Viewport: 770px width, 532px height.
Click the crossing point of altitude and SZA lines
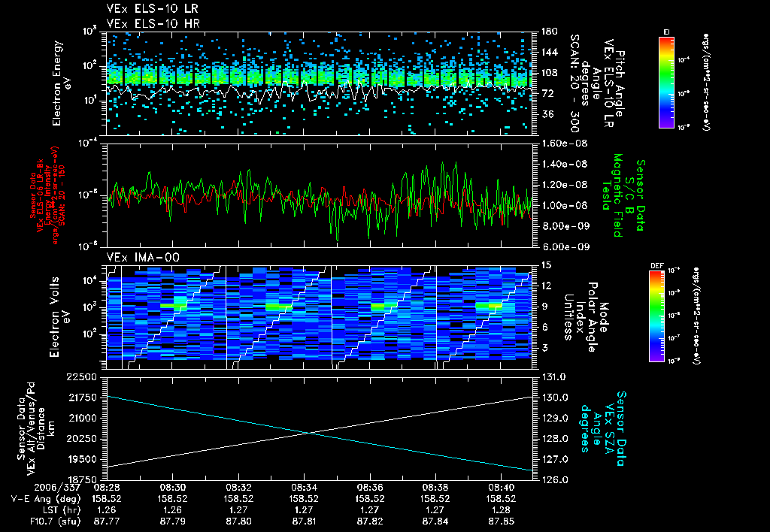click(x=308, y=432)
